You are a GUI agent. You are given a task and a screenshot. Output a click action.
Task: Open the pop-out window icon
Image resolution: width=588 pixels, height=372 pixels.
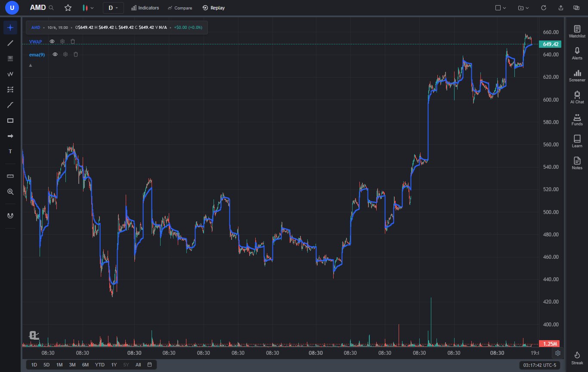click(576, 8)
